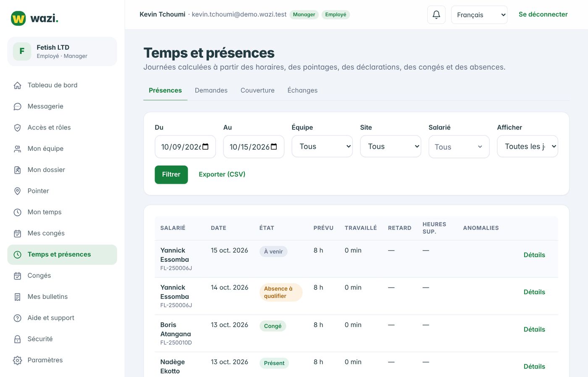The width and height of the screenshot is (588, 377).
Task: Open notifications bell icon
Action: [436, 15]
